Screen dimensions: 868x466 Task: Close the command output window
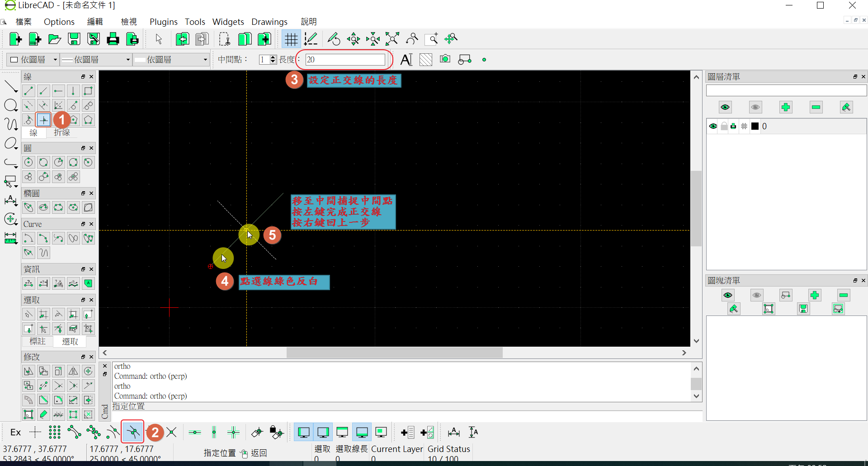coord(105,366)
